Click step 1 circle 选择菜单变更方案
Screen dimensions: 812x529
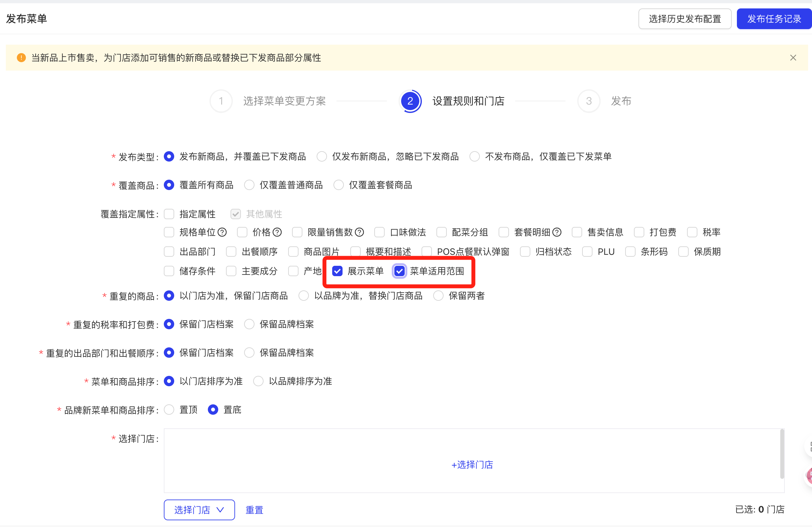pyautogui.click(x=221, y=101)
